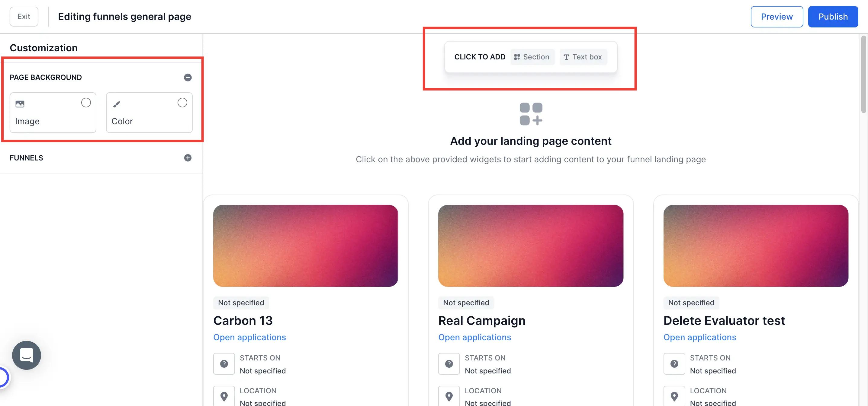Click the Preview button
The height and width of the screenshot is (406, 868).
tap(776, 17)
